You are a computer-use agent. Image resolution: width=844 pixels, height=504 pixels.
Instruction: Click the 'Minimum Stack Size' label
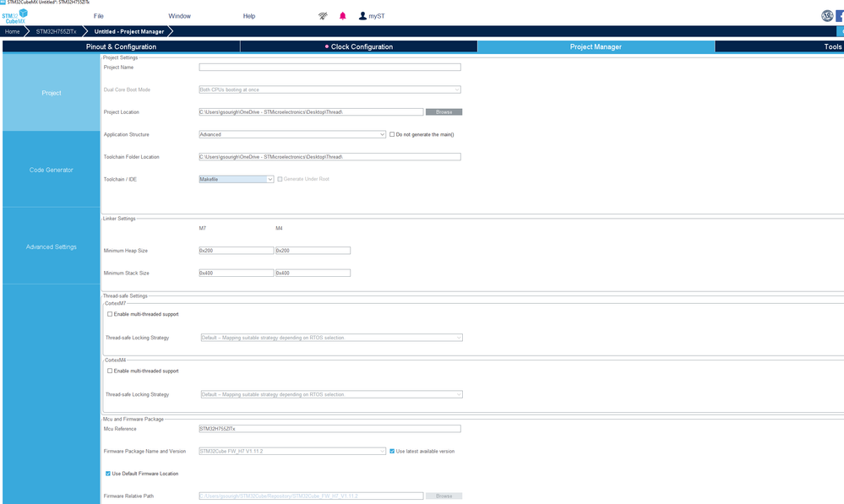[x=127, y=274]
